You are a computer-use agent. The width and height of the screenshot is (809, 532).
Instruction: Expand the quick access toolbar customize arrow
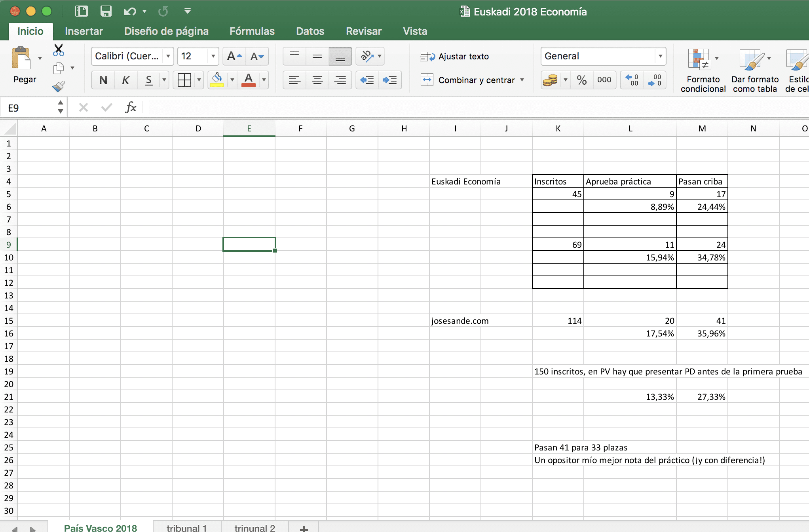click(188, 11)
